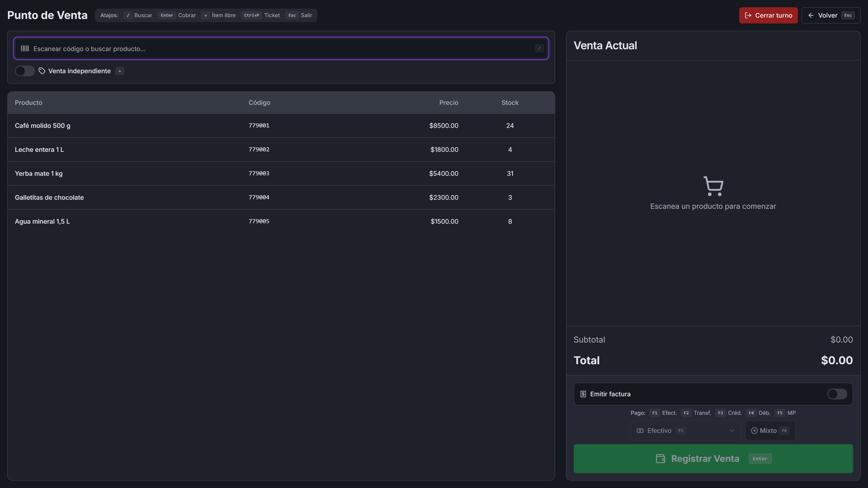Click the Esc Salir shortcut hint
The height and width of the screenshot is (488, 868).
(x=299, y=16)
